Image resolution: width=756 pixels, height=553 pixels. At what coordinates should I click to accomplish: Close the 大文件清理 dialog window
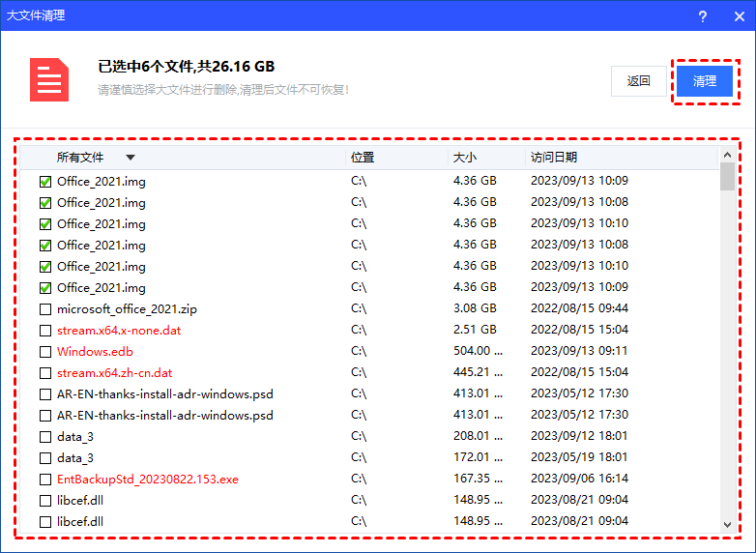click(736, 16)
